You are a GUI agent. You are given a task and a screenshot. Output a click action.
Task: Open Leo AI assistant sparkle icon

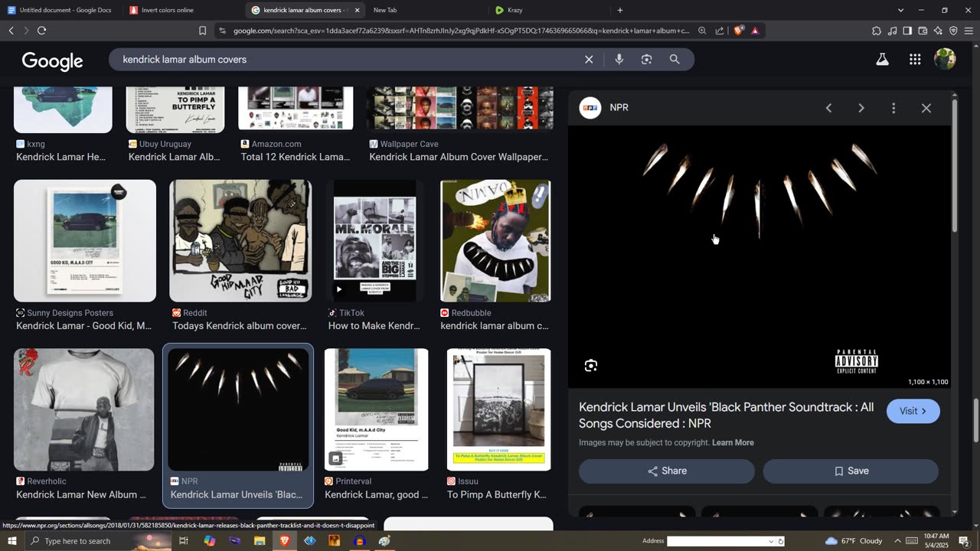click(938, 31)
